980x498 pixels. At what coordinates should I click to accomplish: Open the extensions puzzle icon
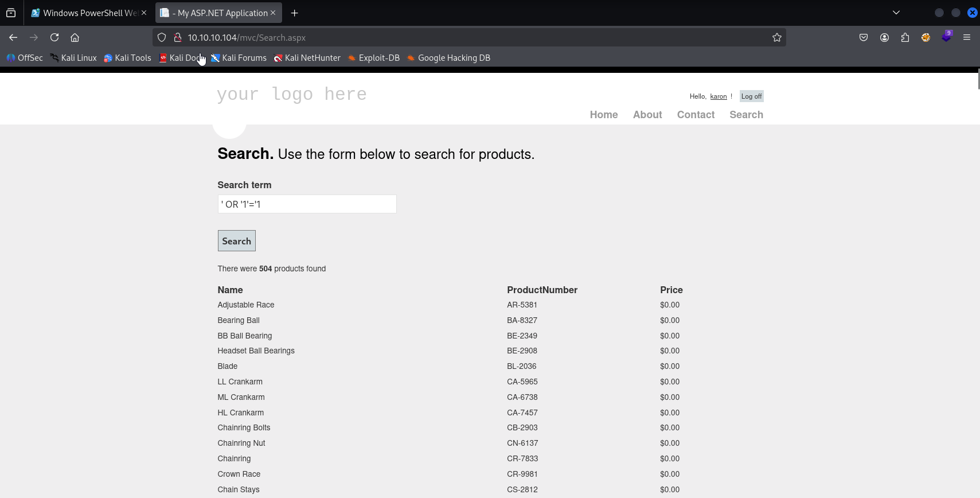click(x=905, y=37)
